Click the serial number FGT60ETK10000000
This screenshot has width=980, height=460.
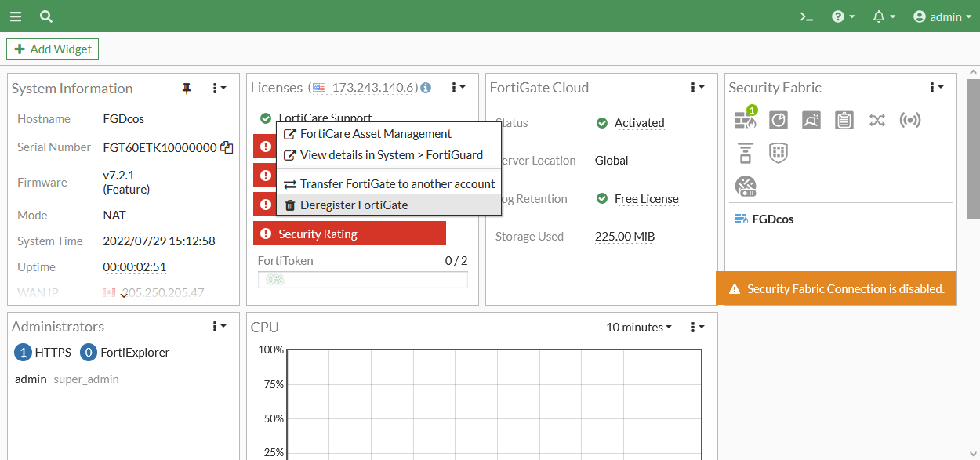[160, 147]
